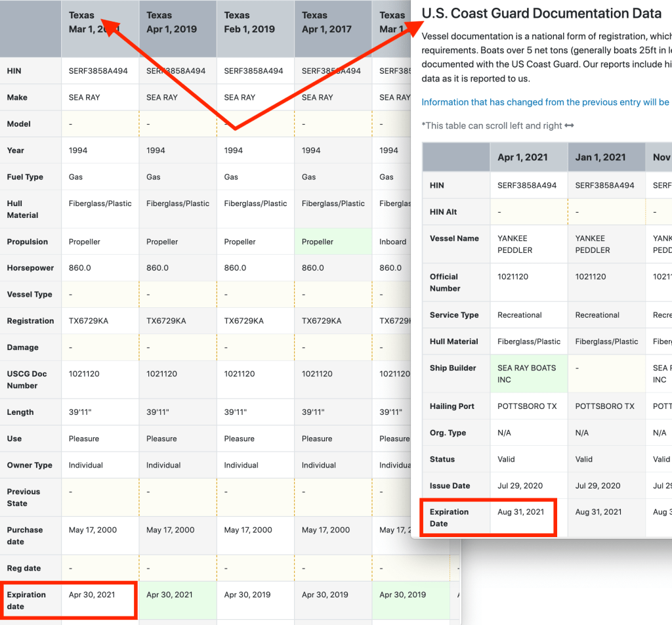Screen dimensions: 672x625
Task: Click the Vessel Name row label
Action: [x=454, y=238]
